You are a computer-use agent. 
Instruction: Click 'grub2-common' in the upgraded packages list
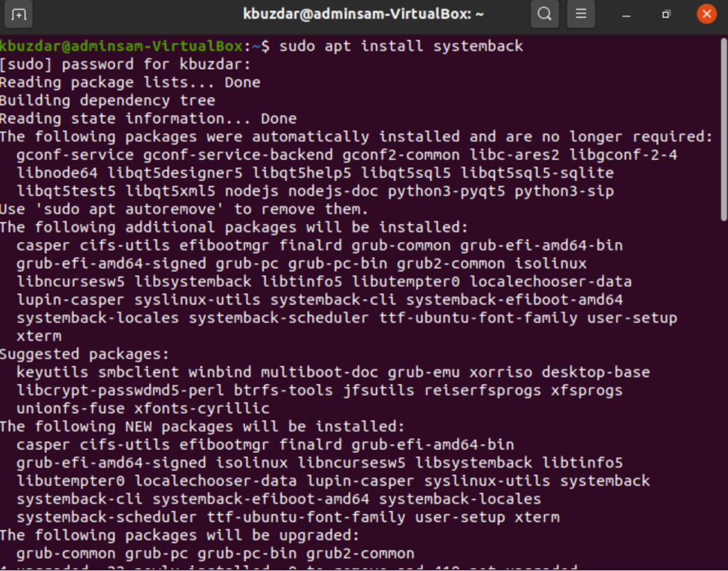coord(360,553)
